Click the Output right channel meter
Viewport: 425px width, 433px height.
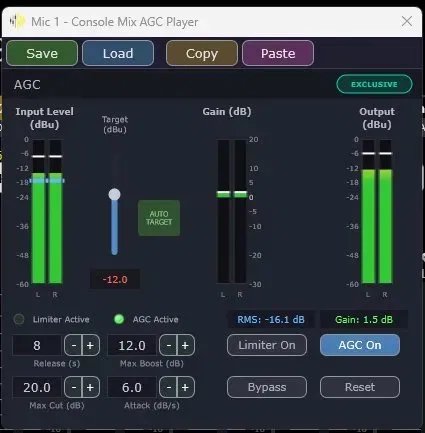coord(386,212)
